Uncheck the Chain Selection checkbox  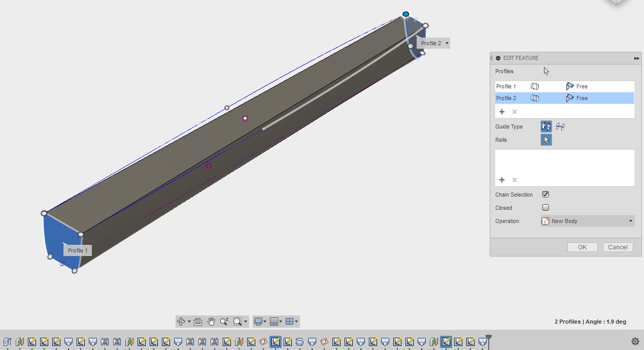[546, 195]
